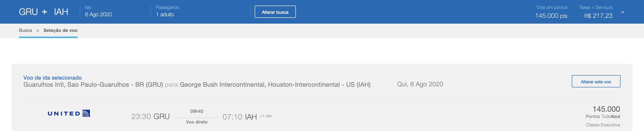Click the 145.000 pts total in header
The image size is (644, 140).
(551, 16)
